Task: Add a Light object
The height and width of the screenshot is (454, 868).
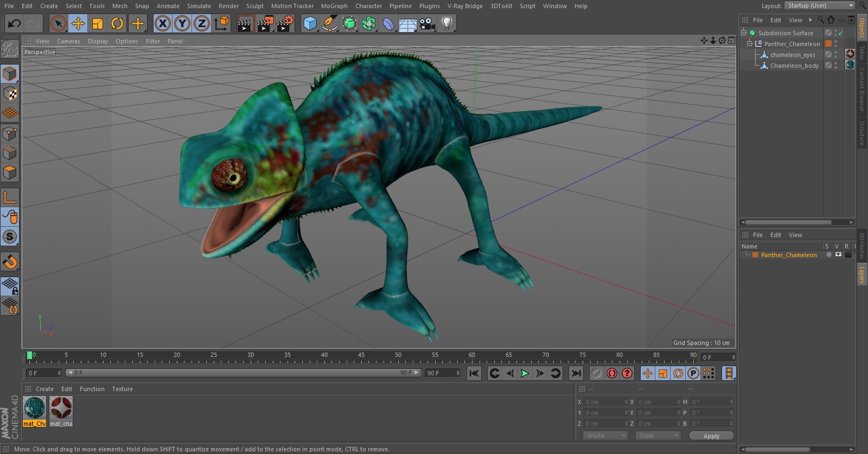Action: tap(447, 23)
